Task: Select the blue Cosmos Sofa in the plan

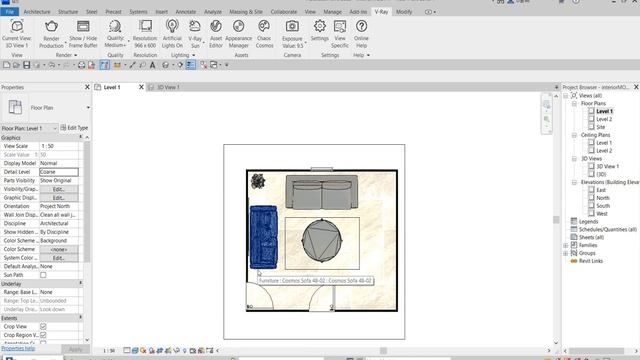Action: click(264, 237)
